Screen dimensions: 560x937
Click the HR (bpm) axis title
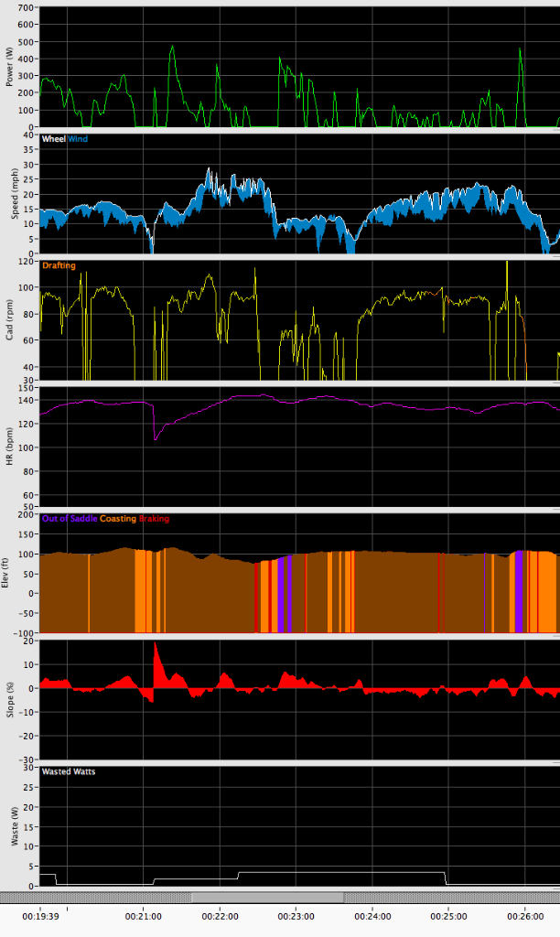pyautogui.click(x=10, y=447)
